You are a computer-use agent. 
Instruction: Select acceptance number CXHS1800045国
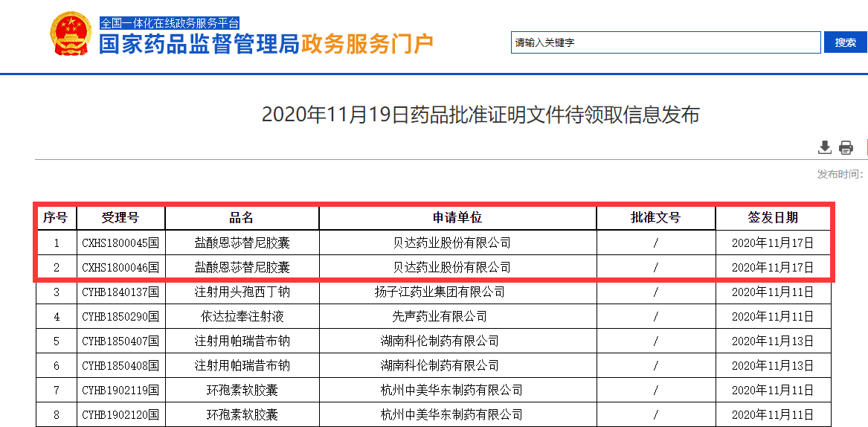[120, 243]
